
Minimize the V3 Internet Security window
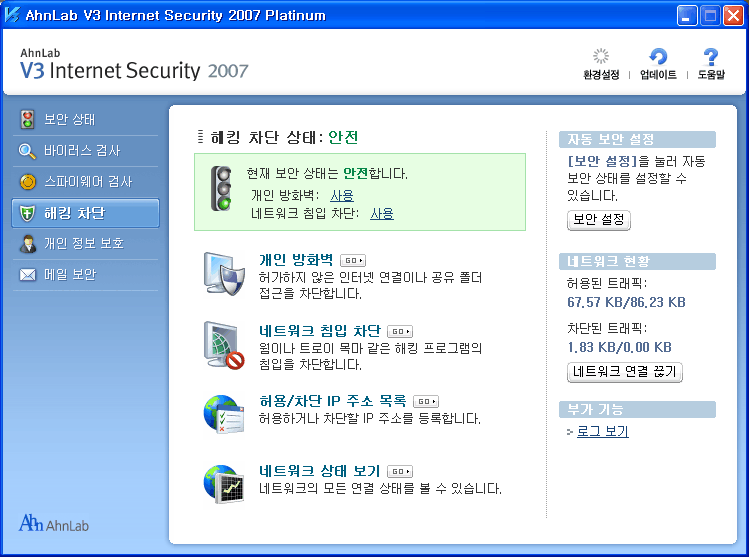(x=687, y=16)
